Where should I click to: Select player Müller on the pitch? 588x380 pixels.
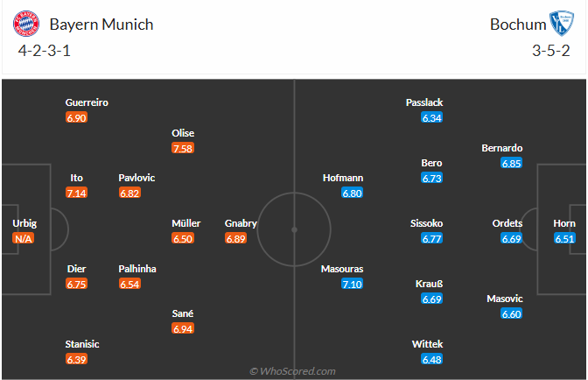pyautogui.click(x=186, y=223)
